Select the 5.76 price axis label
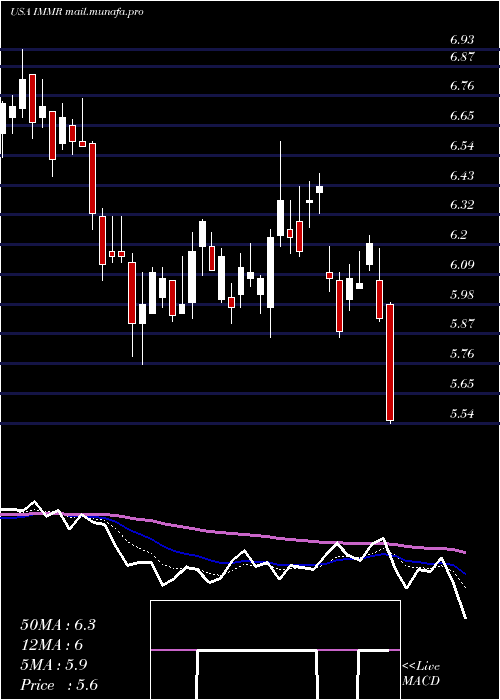This screenshot has width=500, height=700. point(462,354)
